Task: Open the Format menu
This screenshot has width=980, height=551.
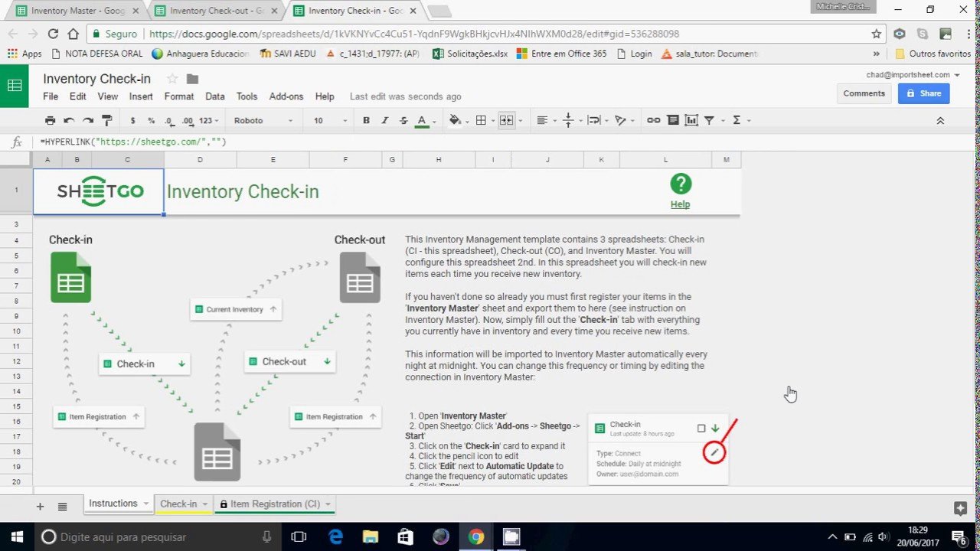Action: pos(179,96)
